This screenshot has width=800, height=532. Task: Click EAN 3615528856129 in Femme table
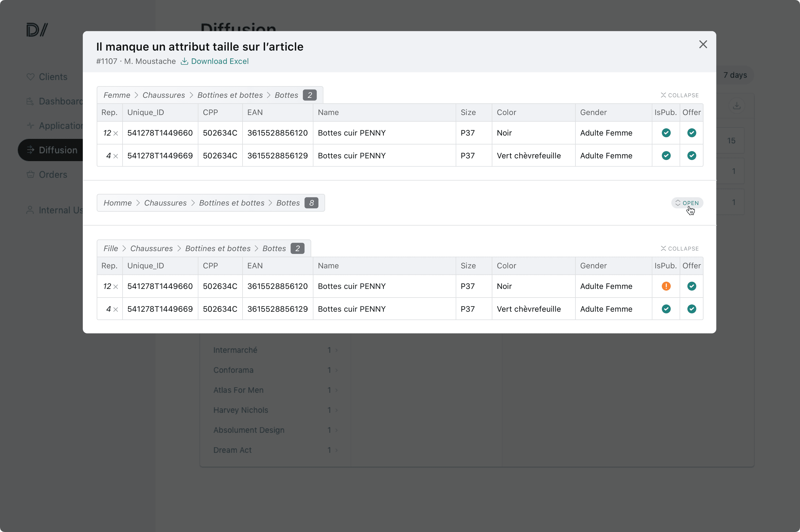click(x=277, y=156)
